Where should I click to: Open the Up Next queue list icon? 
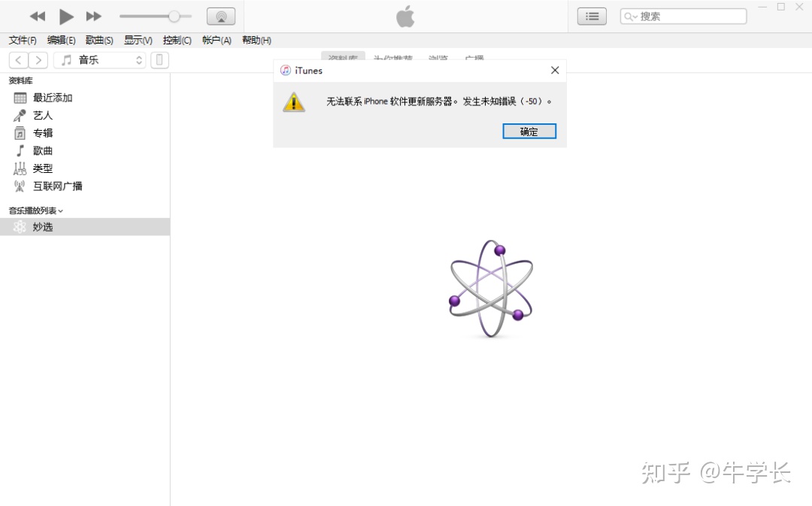click(592, 15)
